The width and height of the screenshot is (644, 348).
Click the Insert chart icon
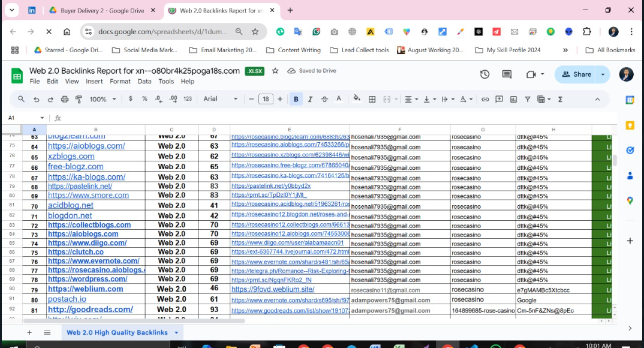514,99
